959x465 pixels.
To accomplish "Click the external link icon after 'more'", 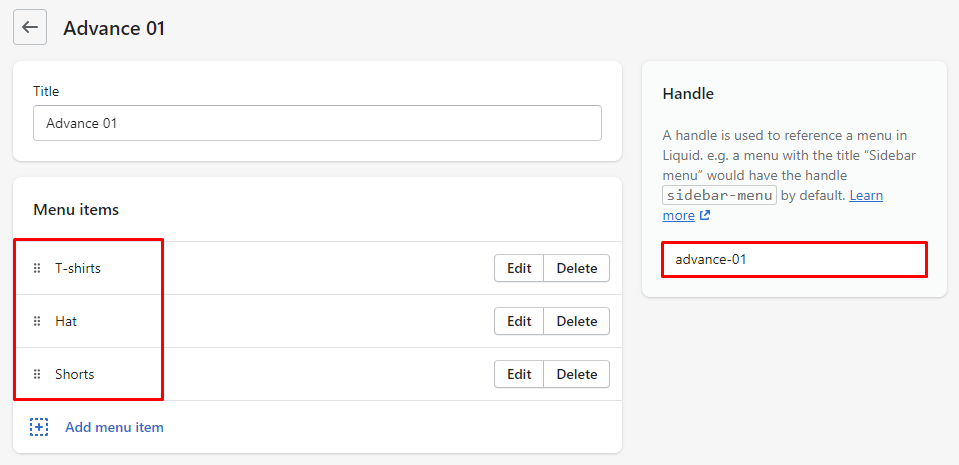I will click(705, 215).
